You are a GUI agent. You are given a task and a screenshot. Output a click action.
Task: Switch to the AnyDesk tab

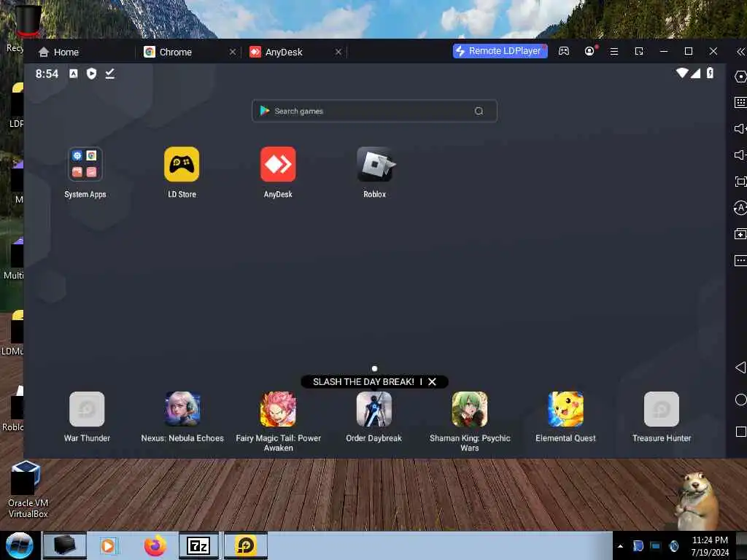[276, 52]
